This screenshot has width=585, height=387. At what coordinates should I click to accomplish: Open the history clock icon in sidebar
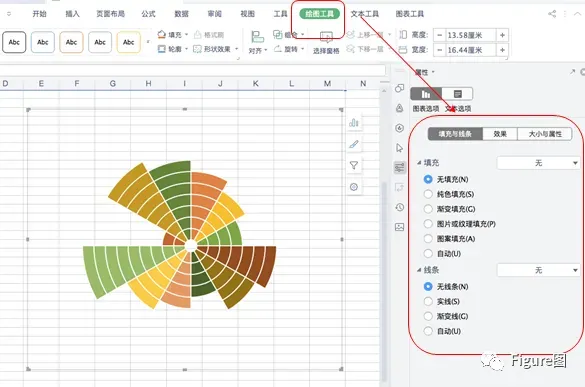(x=400, y=207)
